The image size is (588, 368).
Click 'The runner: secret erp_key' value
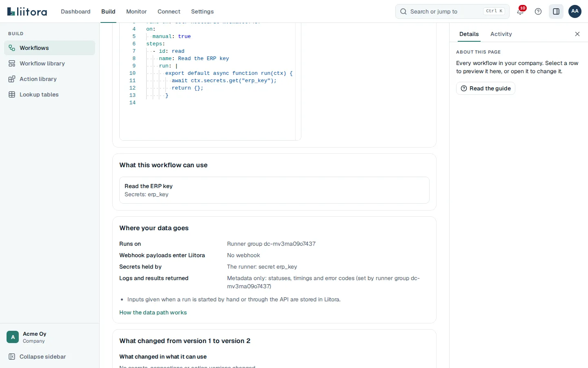point(262,267)
